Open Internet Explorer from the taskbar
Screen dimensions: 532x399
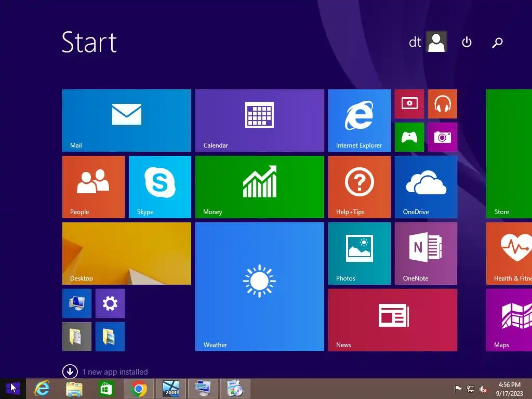pyautogui.click(x=42, y=389)
